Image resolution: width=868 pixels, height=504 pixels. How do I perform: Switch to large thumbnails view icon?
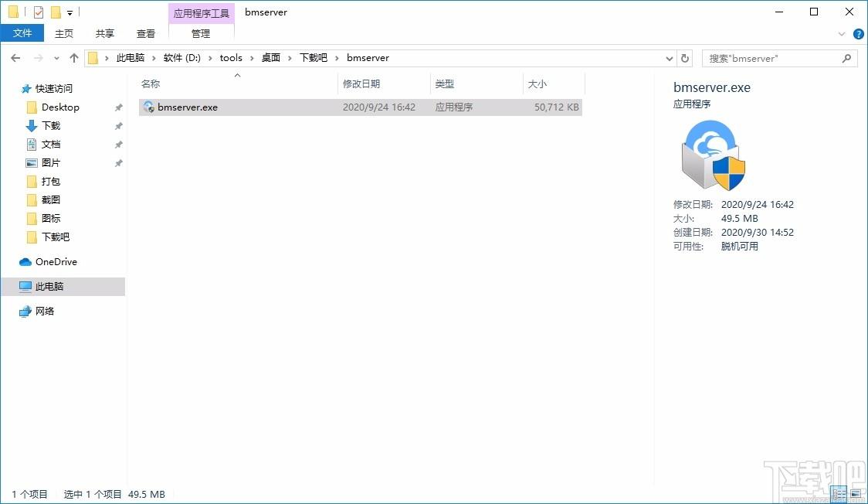856,493
